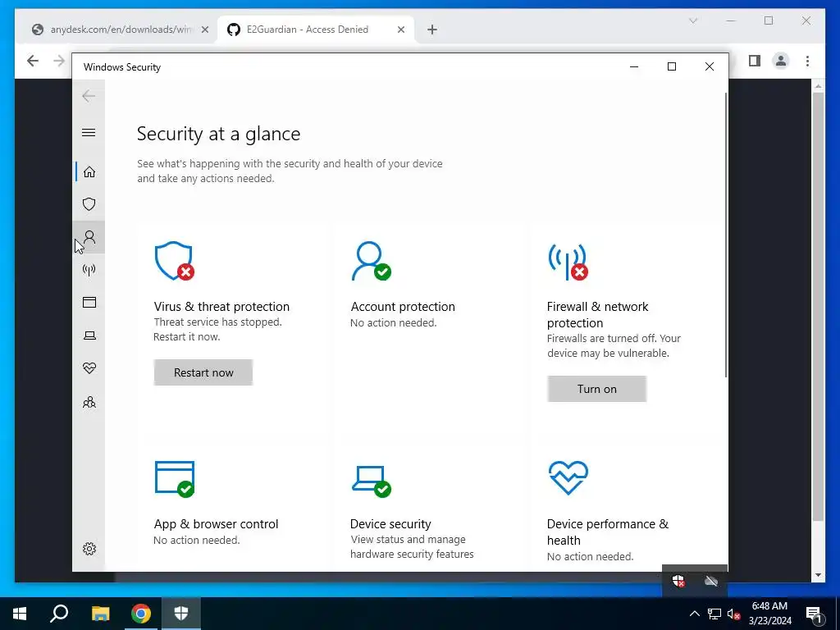Viewport: 840px width, 630px height.
Task: Open Device security laptop icon in sidebar
Action: pyautogui.click(x=89, y=336)
